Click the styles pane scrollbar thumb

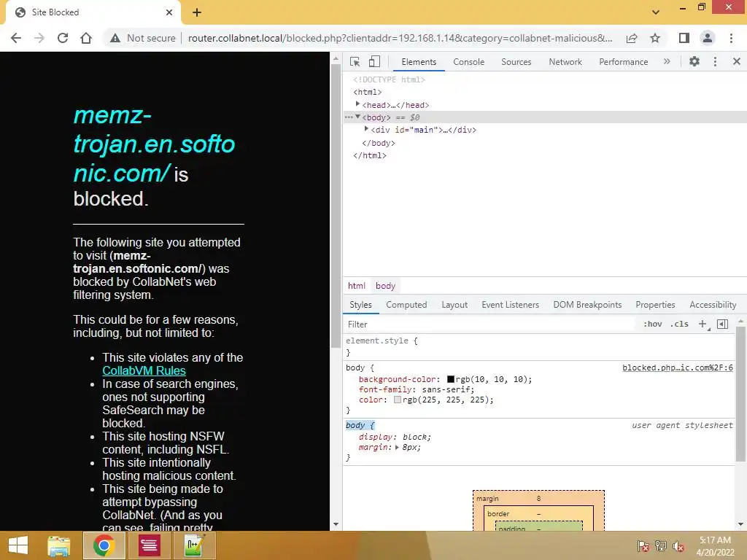pos(740,393)
